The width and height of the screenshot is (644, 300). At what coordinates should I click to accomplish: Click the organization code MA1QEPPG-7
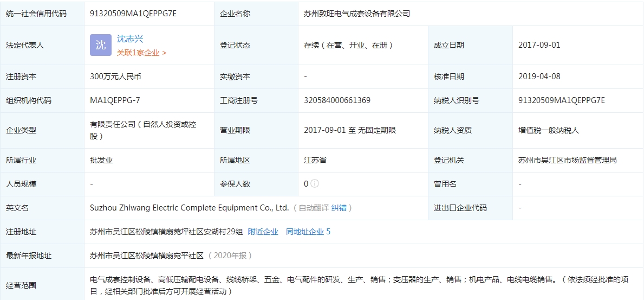(115, 100)
